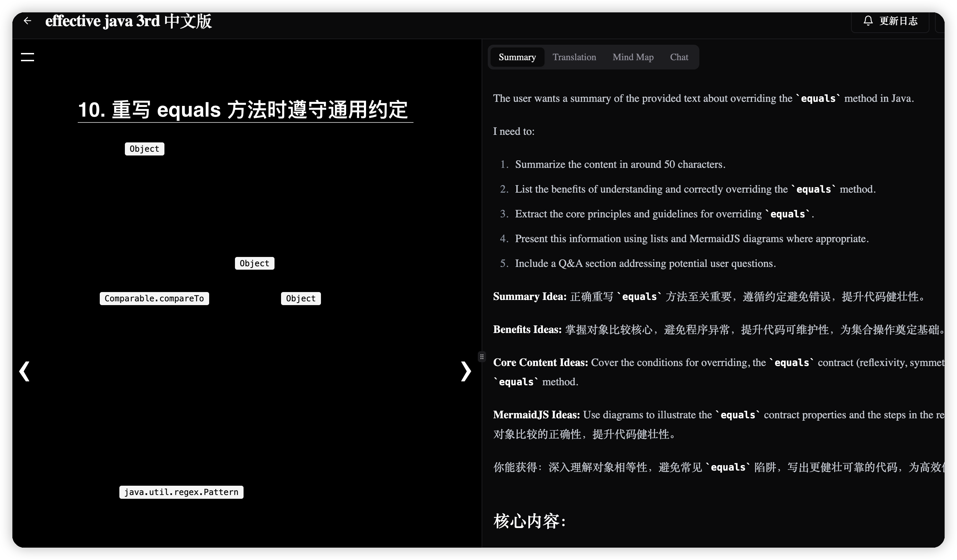Open the hamburger menu for the chapter list
Image resolution: width=957 pixels, height=560 pixels.
click(x=27, y=57)
